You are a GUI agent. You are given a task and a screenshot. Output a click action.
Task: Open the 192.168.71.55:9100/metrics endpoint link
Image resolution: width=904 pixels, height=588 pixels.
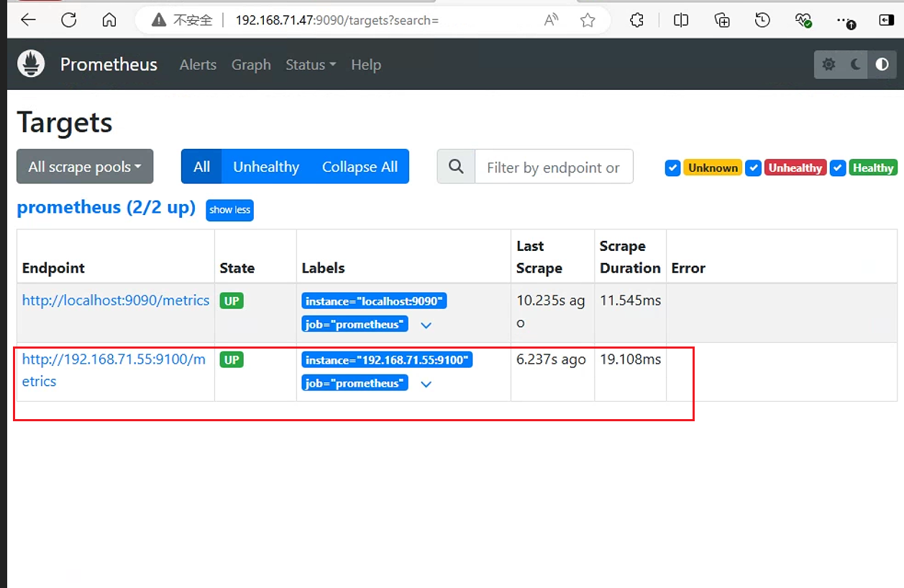(x=114, y=370)
